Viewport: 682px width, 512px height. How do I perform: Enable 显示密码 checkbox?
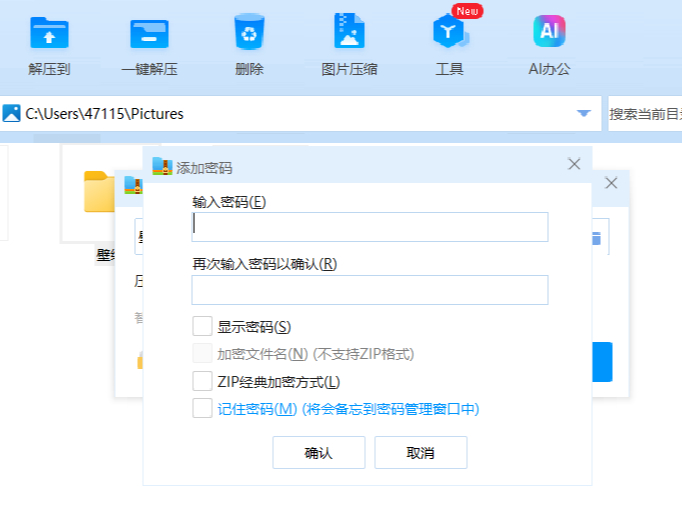pos(202,326)
